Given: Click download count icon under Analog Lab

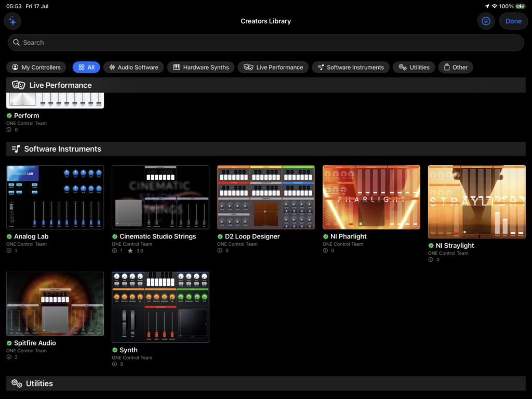Looking at the screenshot, I should pyautogui.click(x=9, y=251).
